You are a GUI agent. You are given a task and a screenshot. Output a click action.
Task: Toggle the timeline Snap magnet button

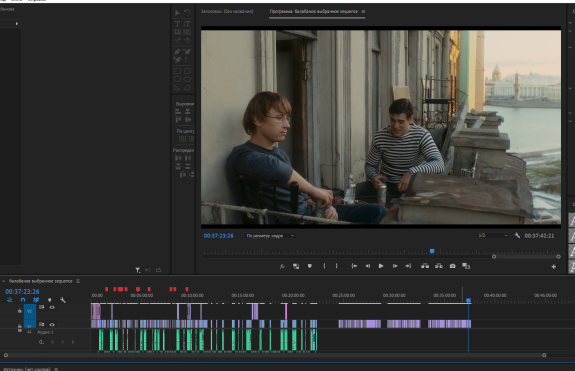click(23, 300)
